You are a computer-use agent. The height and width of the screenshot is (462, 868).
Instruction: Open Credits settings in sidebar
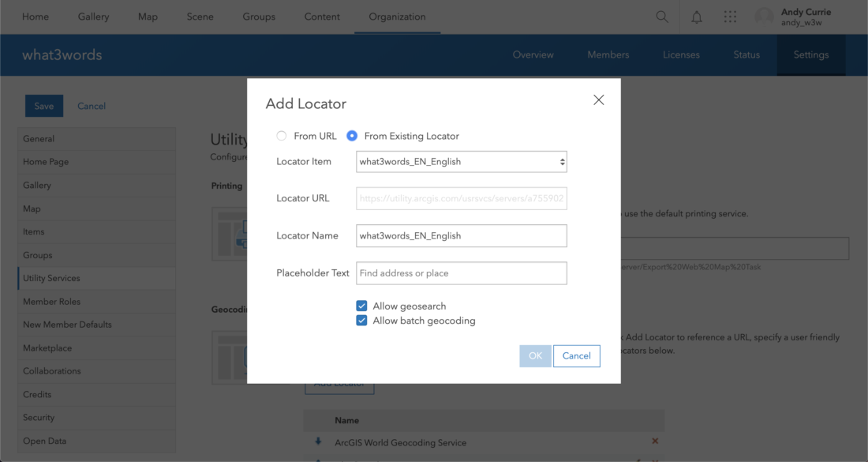(x=97, y=394)
